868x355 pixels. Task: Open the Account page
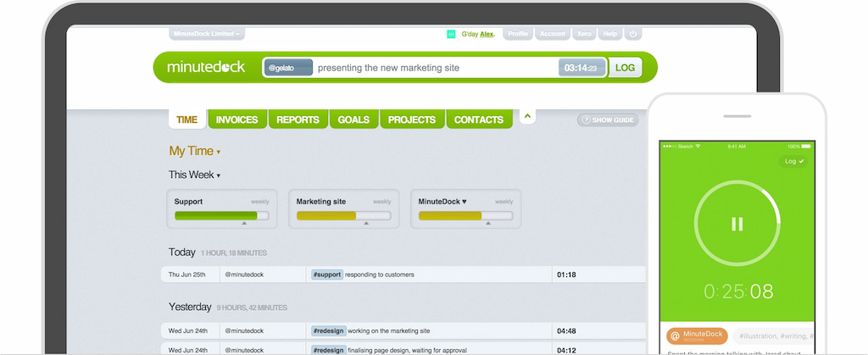click(553, 34)
